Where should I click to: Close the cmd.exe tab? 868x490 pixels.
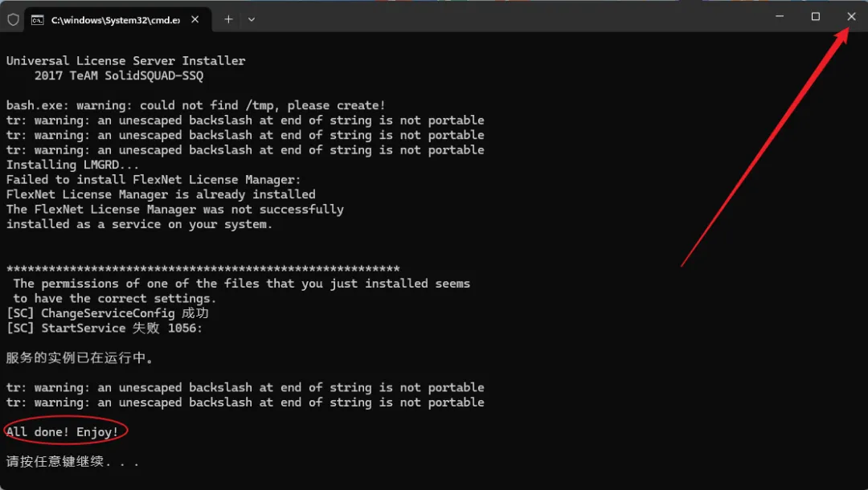point(194,19)
